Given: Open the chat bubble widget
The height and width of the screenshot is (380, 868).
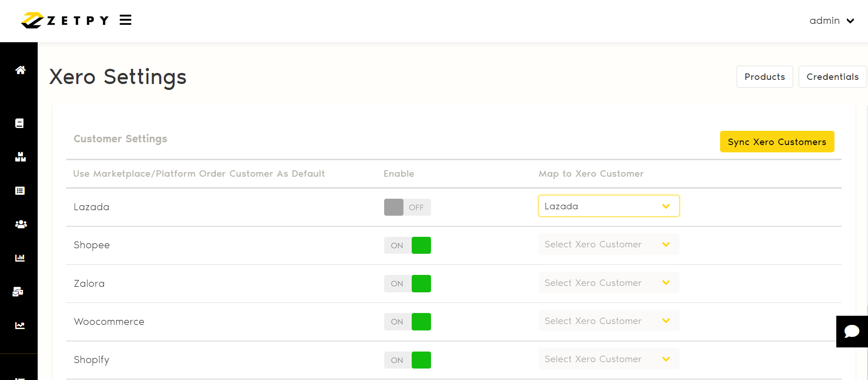Looking at the screenshot, I should pos(852,331).
